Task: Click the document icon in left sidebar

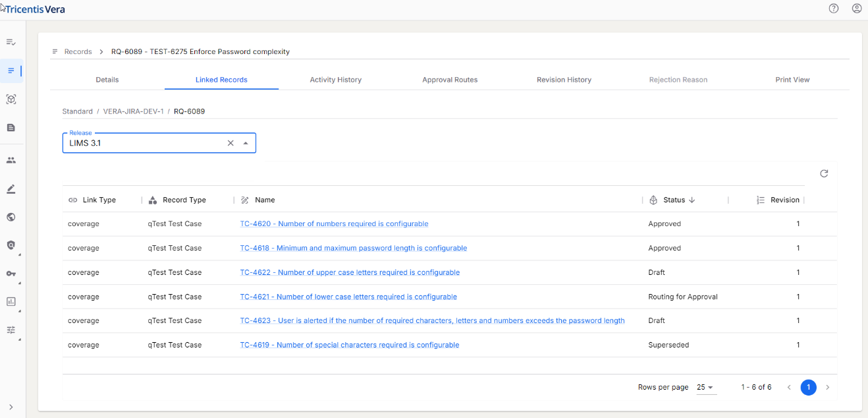Action: pos(11,127)
